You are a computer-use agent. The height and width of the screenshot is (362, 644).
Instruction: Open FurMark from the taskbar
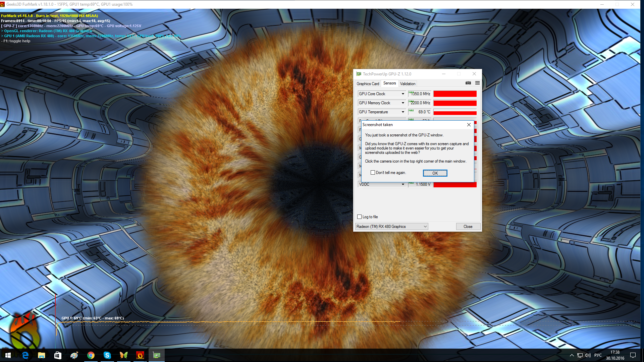tap(140, 355)
